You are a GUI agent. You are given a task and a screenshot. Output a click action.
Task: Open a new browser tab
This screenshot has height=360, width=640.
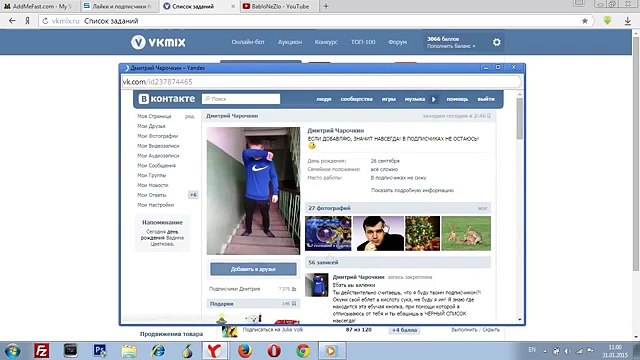326,6
